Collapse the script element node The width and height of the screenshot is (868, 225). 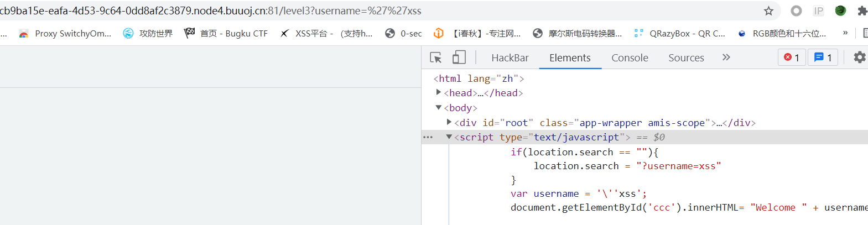tap(449, 137)
